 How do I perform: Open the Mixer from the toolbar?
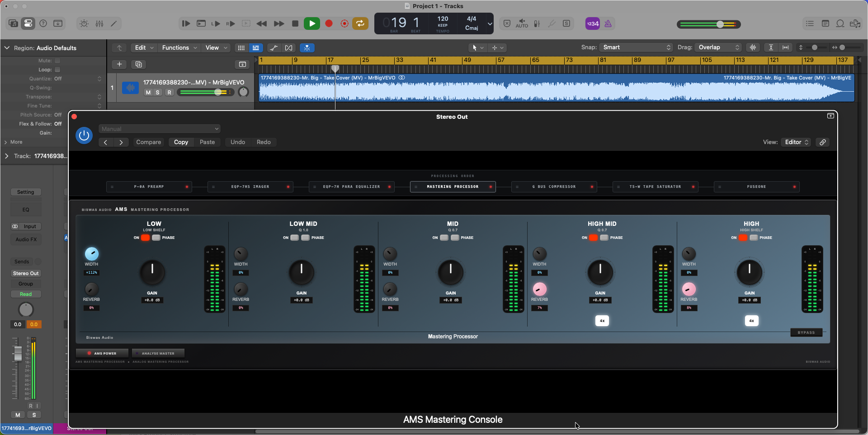[x=99, y=23]
